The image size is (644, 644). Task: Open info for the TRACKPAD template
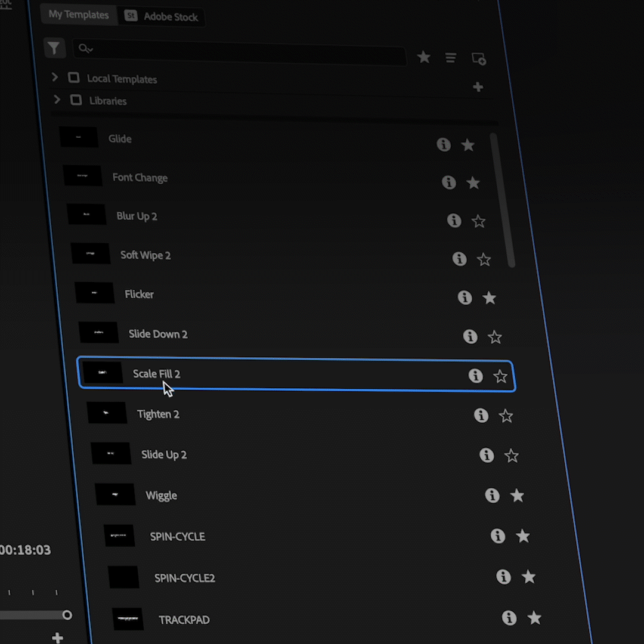coord(509,618)
